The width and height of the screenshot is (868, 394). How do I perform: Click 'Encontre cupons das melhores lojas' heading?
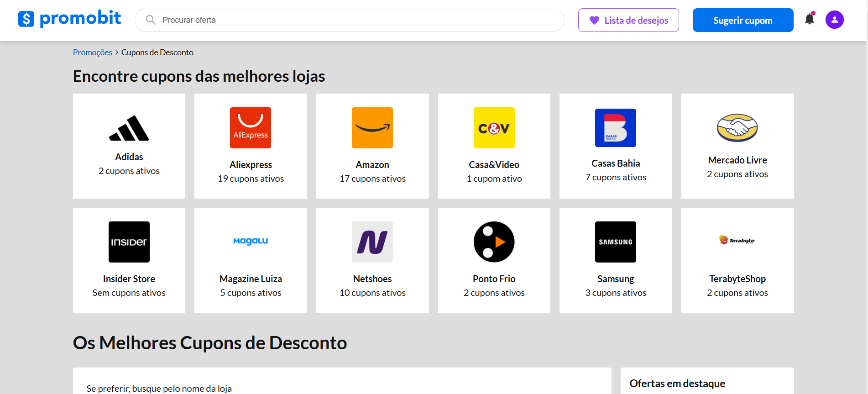tap(199, 76)
